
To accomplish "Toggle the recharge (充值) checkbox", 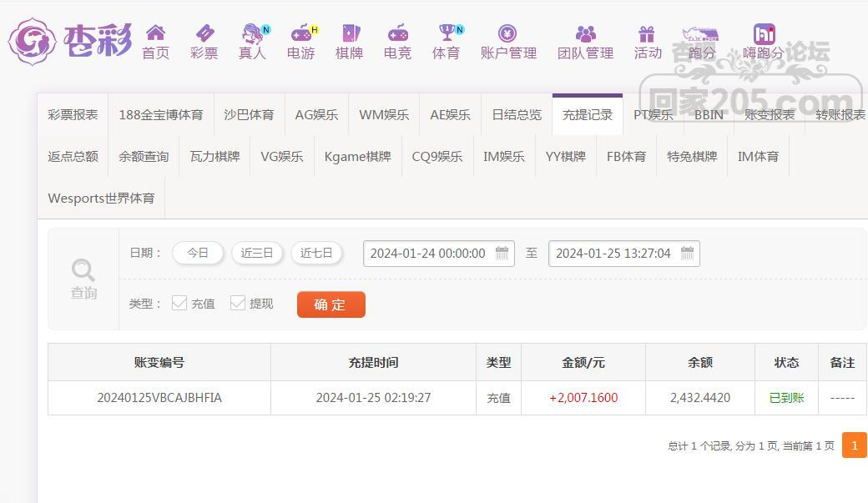I will click(179, 303).
